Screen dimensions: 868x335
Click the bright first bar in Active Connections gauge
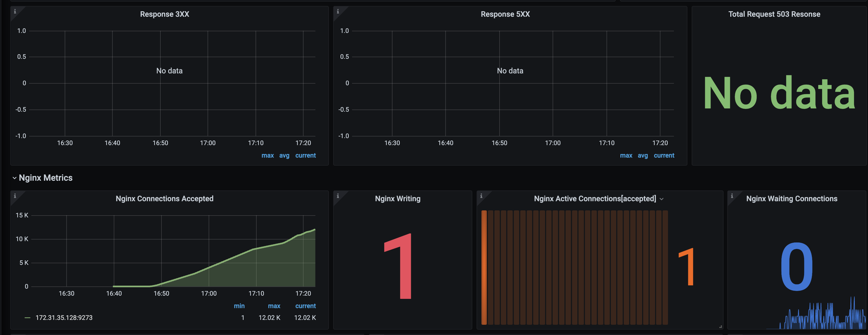[x=484, y=267]
